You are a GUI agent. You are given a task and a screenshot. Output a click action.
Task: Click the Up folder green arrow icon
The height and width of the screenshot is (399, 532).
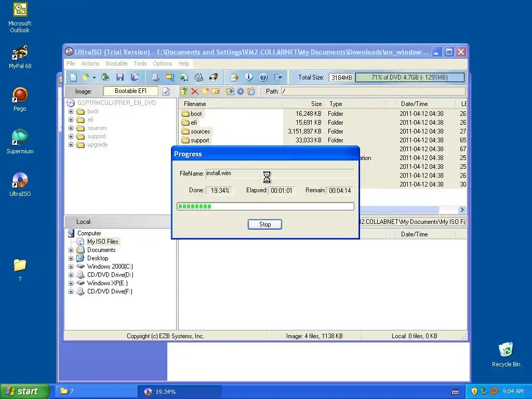tap(184, 91)
